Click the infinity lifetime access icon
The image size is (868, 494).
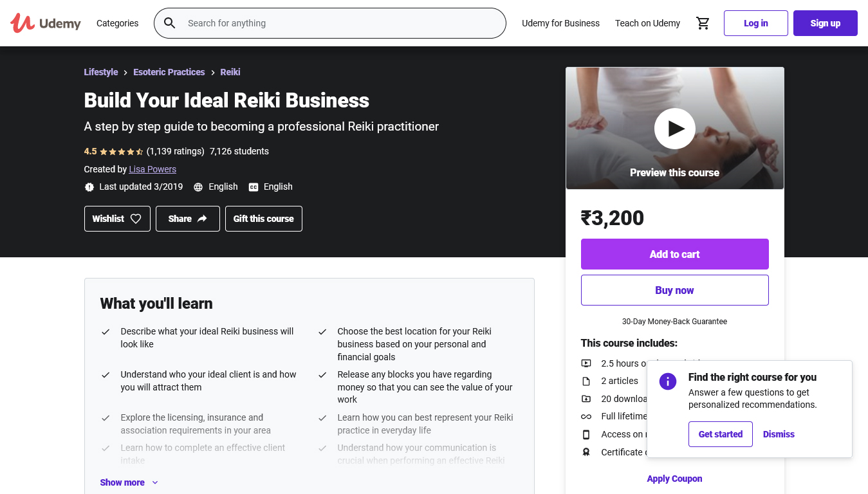(586, 416)
